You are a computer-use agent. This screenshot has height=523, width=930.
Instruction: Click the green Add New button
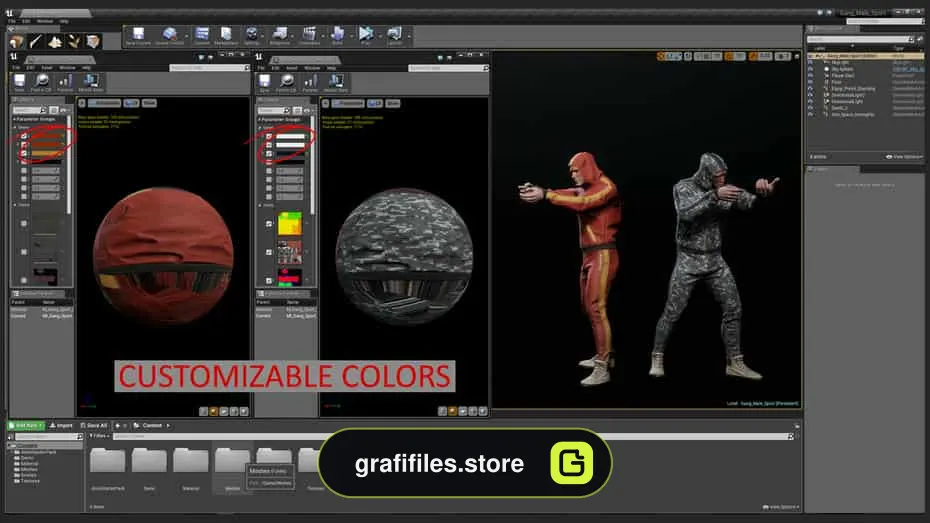26,425
